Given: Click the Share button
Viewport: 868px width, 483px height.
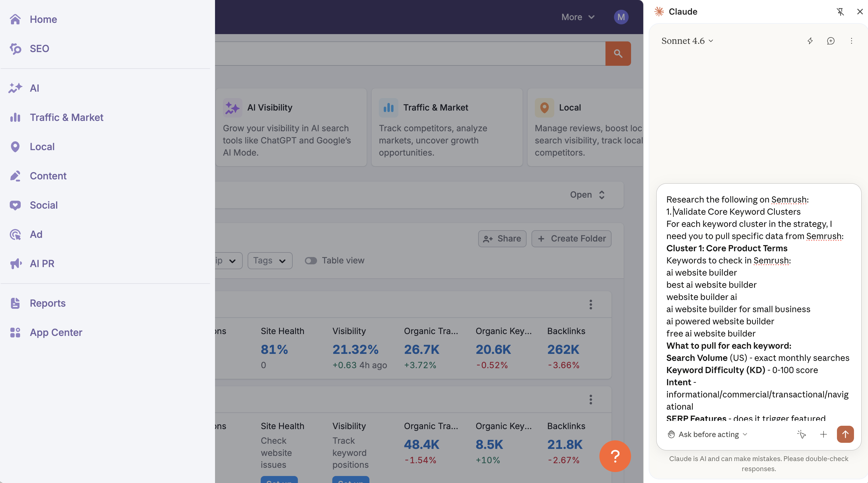Looking at the screenshot, I should click(502, 238).
